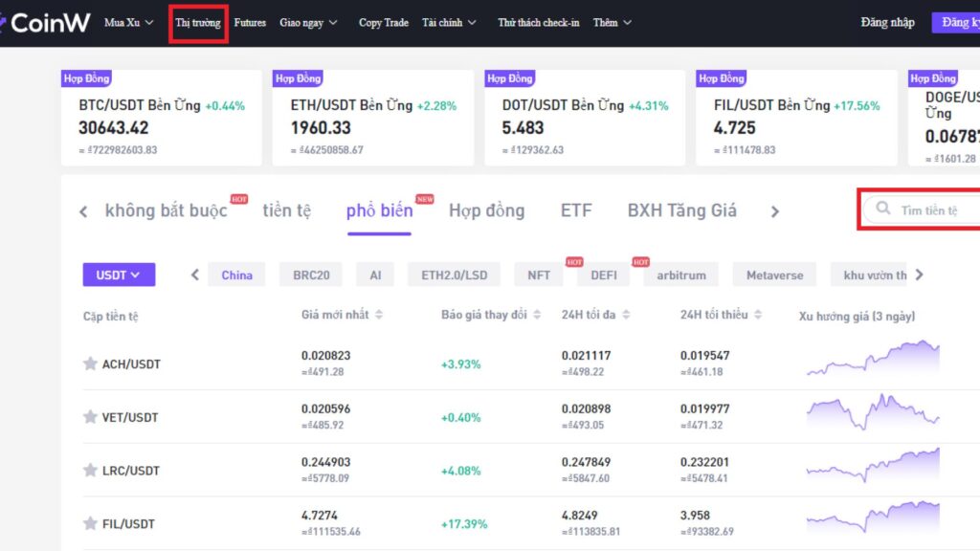The height and width of the screenshot is (551, 980).
Task: Open the Futures menu item
Action: (x=250, y=23)
